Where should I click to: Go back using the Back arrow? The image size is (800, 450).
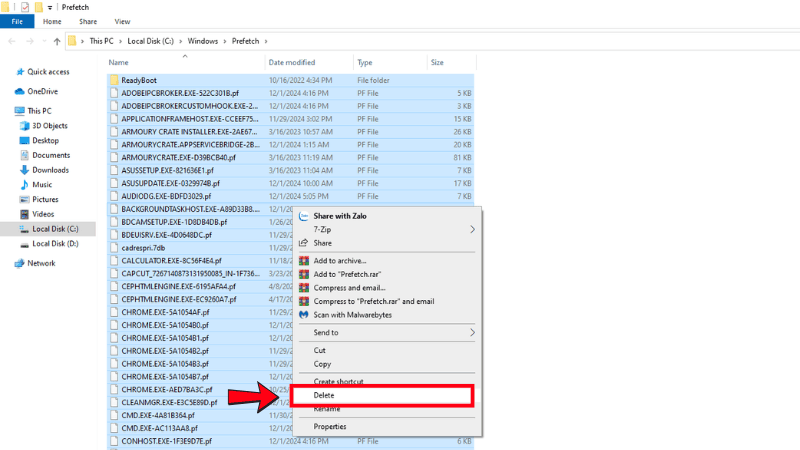tap(11, 41)
